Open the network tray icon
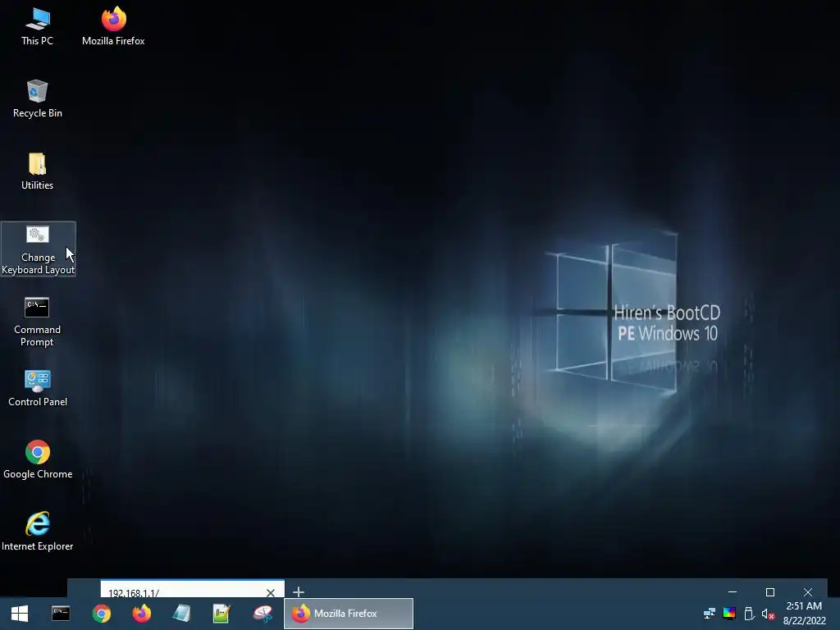Image resolution: width=840 pixels, height=630 pixels. pos(710,614)
